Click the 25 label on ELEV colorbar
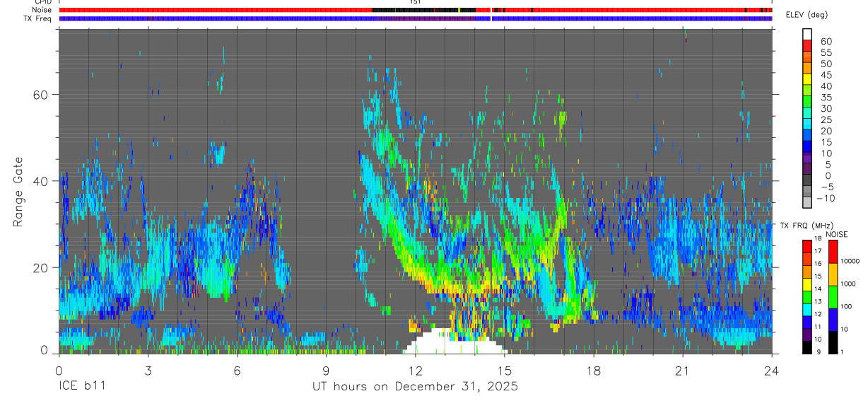Viewport: 868px width, 401px height. click(x=826, y=120)
